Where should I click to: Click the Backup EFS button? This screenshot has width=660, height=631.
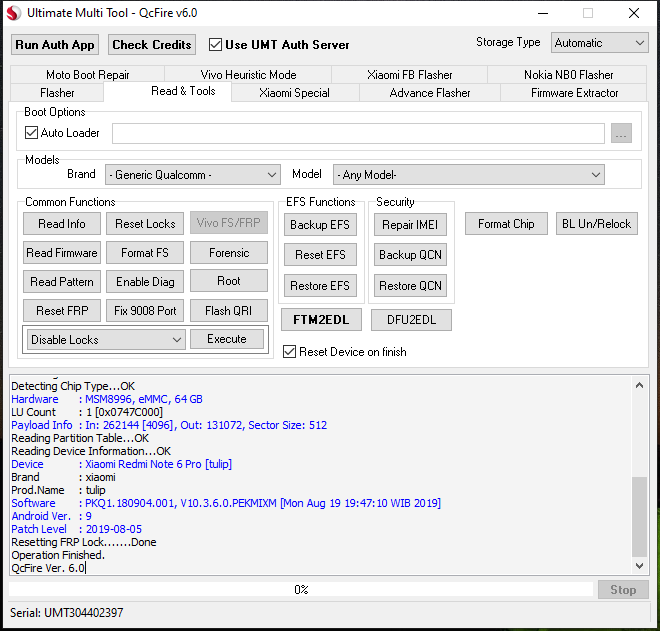[320, 225]
